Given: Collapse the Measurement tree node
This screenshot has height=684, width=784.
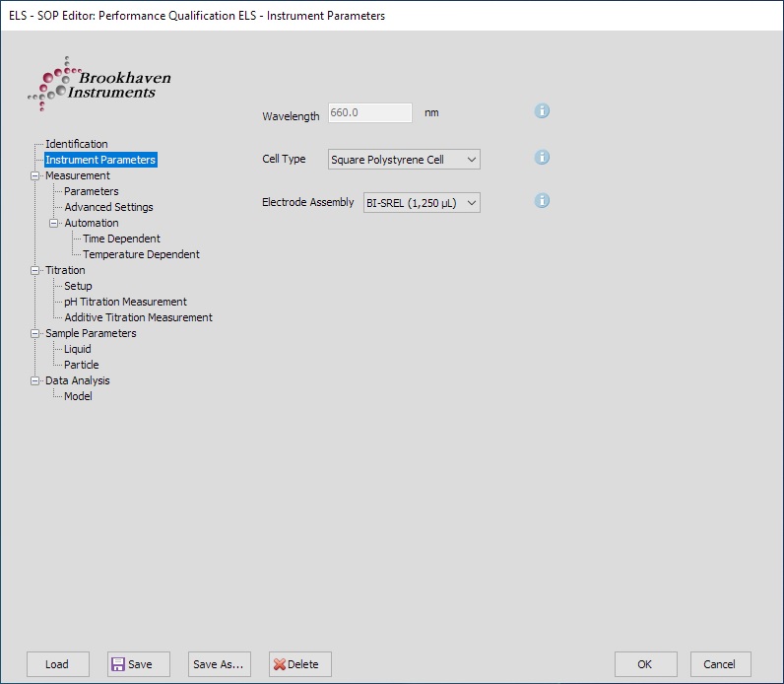Looking at the screenshot, I should coord(35,175).
